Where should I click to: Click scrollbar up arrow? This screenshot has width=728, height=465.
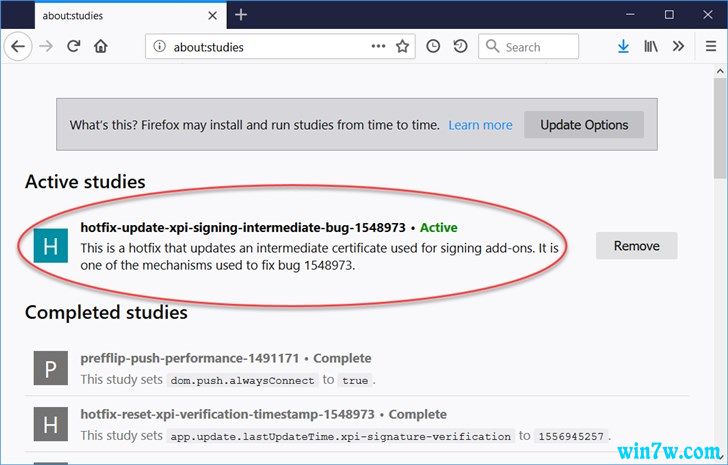coord(720,71)
